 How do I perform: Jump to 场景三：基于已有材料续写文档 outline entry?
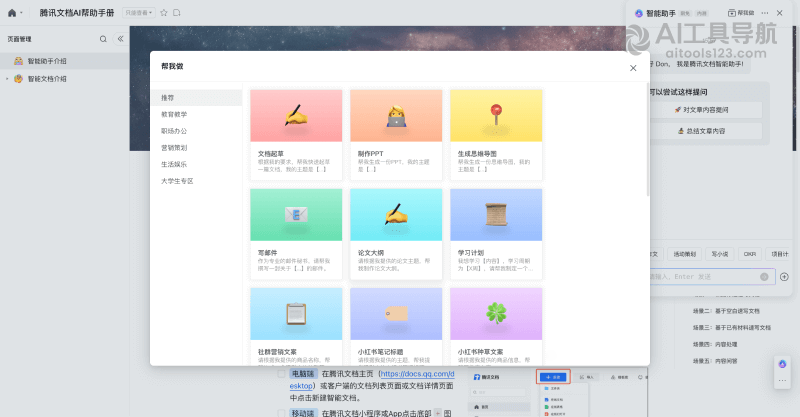[x=732, y=328]
